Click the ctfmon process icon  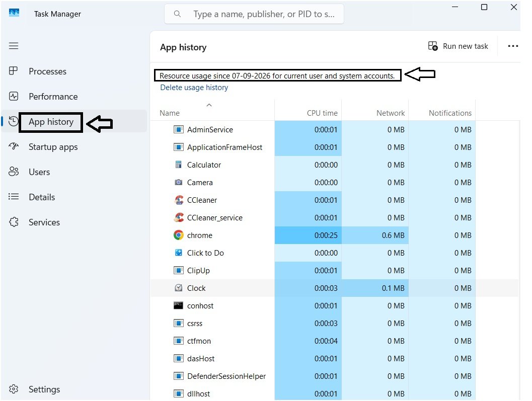[x=179, y=341]
